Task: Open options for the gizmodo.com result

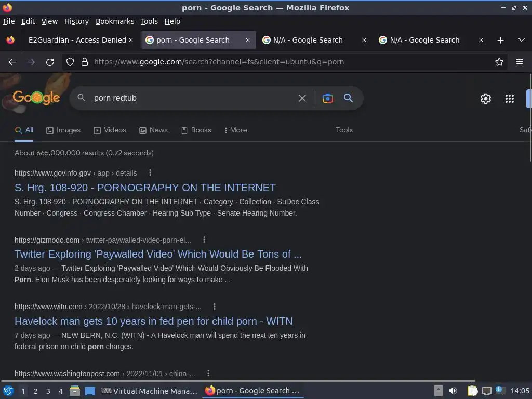Action: coord(204,240)
